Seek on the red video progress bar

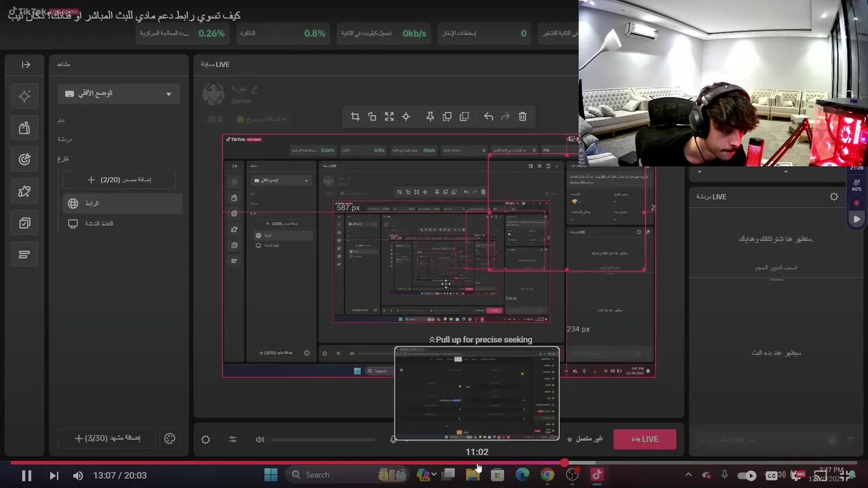click(x=434, y=463)
